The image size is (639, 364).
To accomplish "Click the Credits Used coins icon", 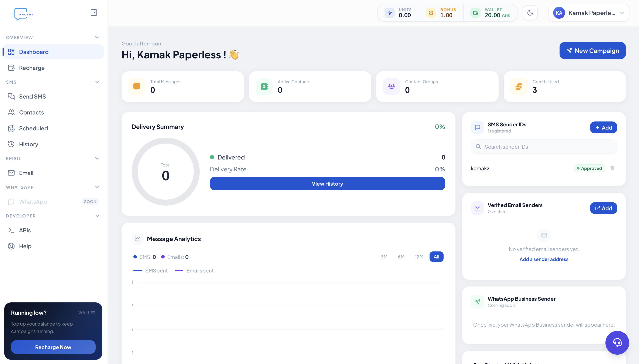I will (519, 86).
